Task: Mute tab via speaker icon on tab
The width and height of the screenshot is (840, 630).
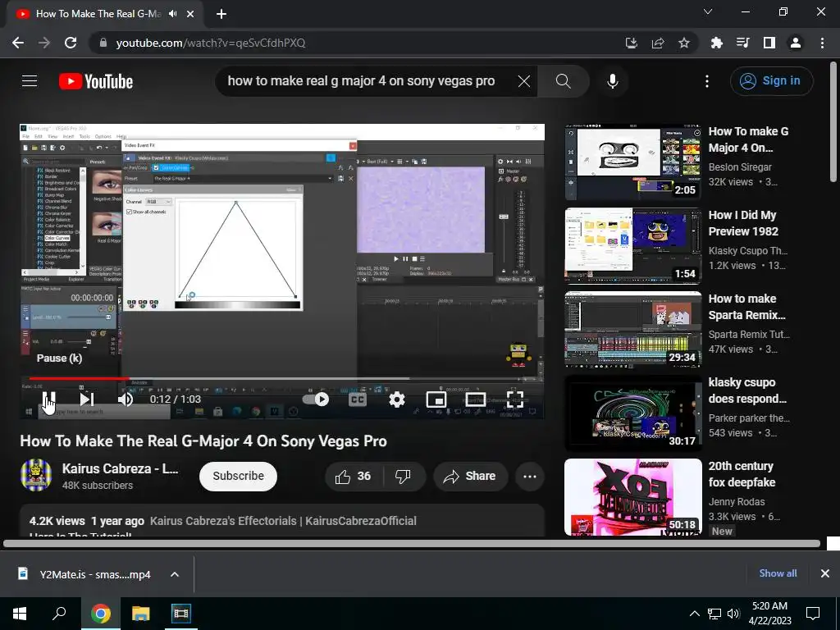Action: (172, 14)
